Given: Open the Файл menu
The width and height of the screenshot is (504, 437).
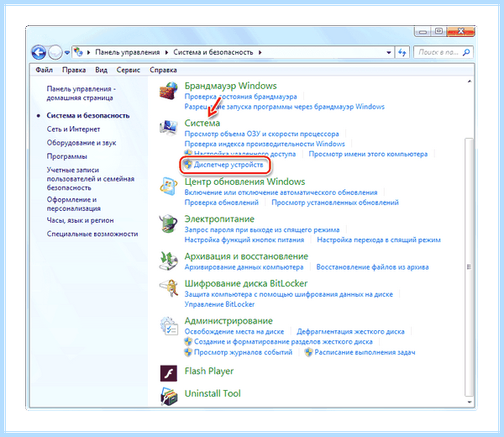Looking at the screenshot, I should point(44,70).
